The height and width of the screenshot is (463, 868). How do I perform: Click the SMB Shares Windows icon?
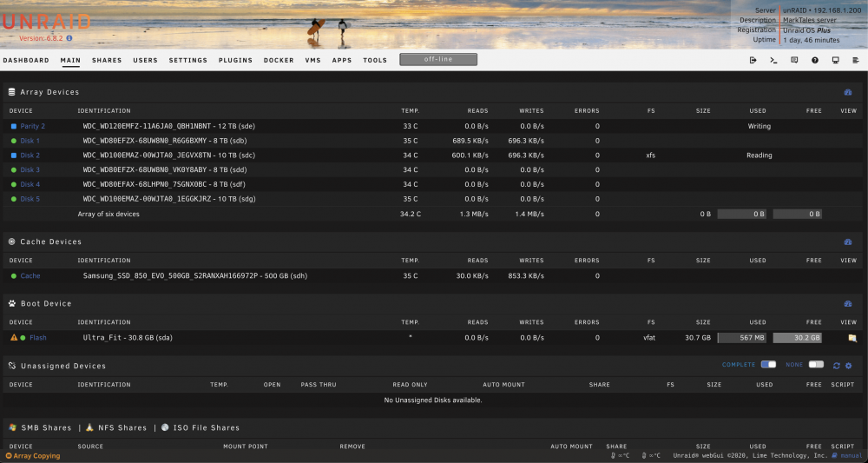(12, 427)
